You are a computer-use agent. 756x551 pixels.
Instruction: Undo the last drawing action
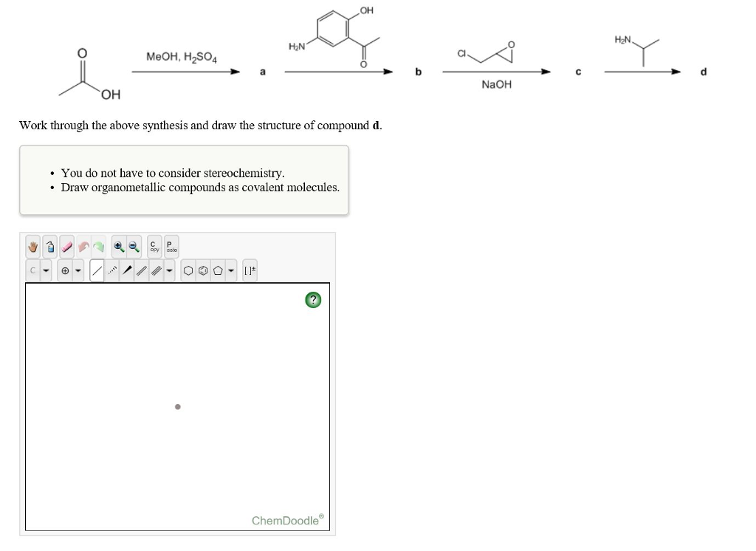[84, 246]
